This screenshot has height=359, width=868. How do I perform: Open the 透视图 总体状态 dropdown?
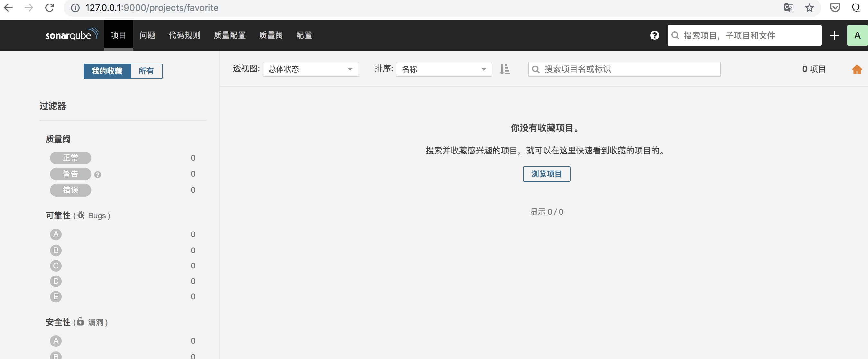pos(310,69)
